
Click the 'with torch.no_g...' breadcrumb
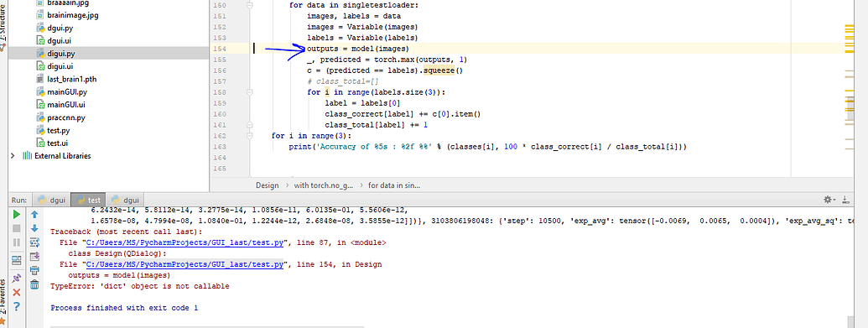pos(324,185)
